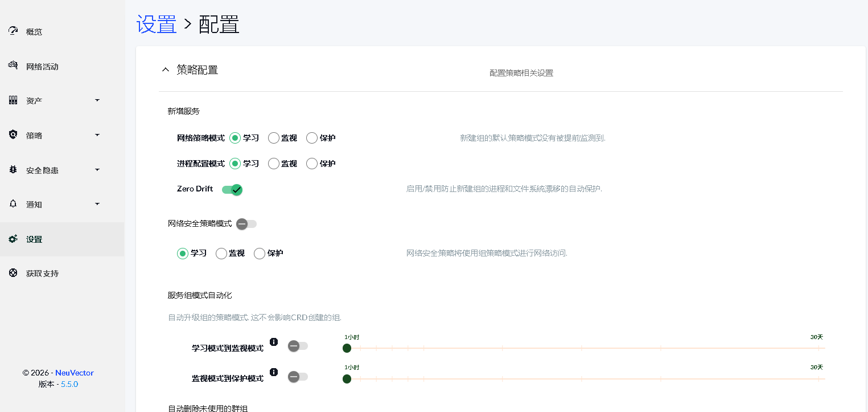Screen dimensions: 868x412
Task: Click the 通知 bell icon
Action: tap(13, 204)
